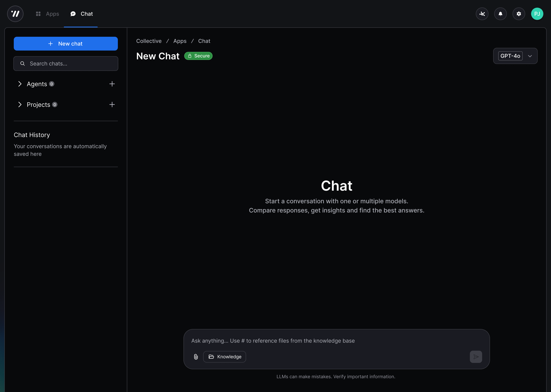Go to Collective in the breadcrumb

(149, 41)
